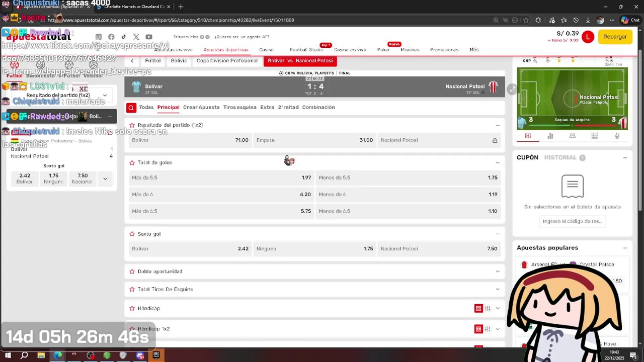Switch to the Combinación tab

[318, 108]
